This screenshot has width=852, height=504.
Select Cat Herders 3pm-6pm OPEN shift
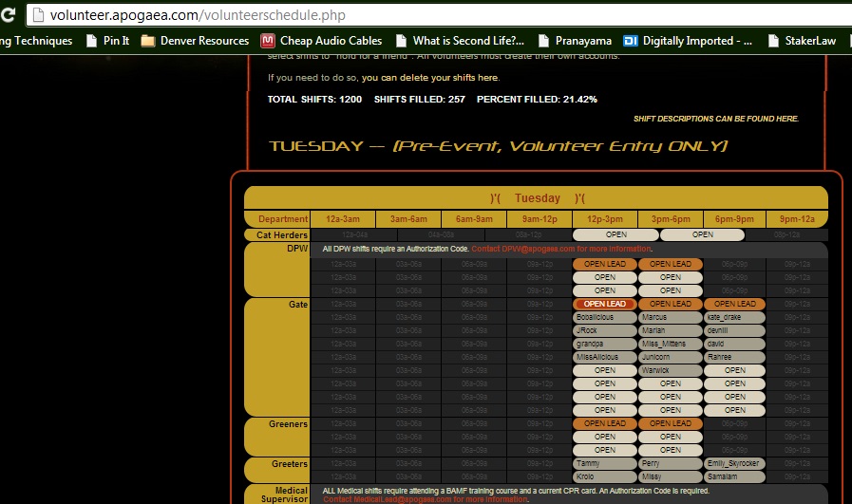tap(702, 234)
